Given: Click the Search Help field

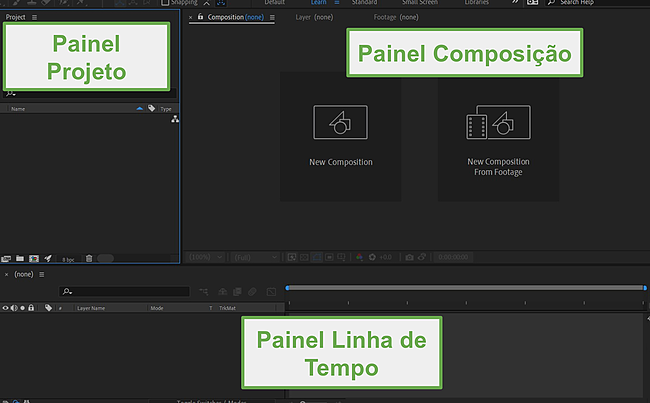Looking at the screenshot, I should (x=597, y=2).
